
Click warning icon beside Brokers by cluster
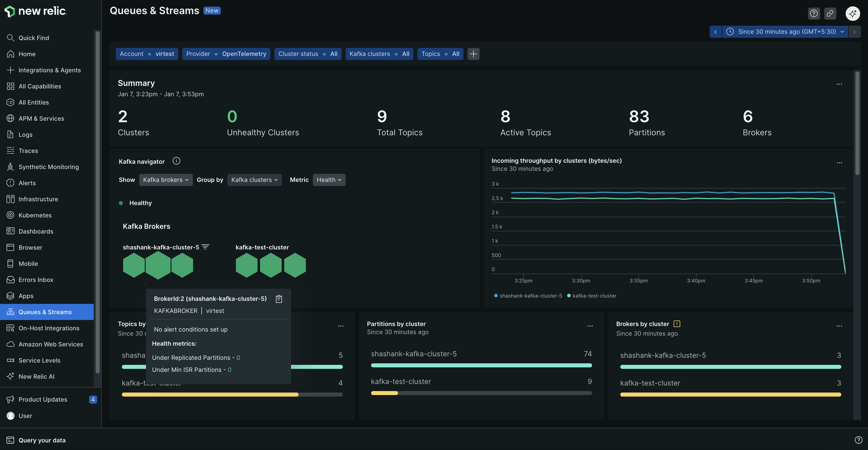point(677,324)
